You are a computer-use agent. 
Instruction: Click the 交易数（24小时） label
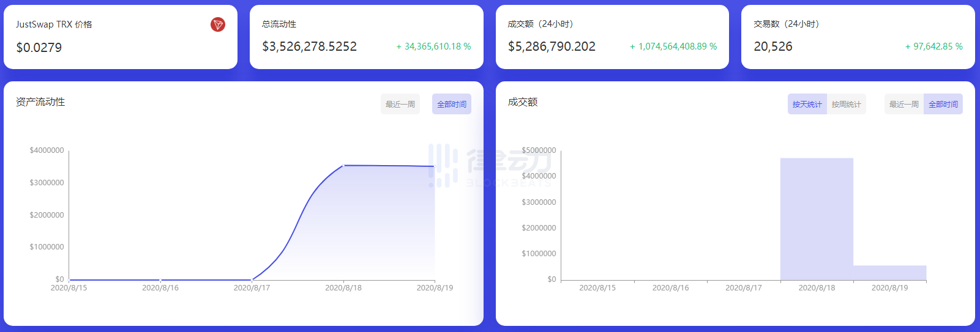tap(787, 24)
